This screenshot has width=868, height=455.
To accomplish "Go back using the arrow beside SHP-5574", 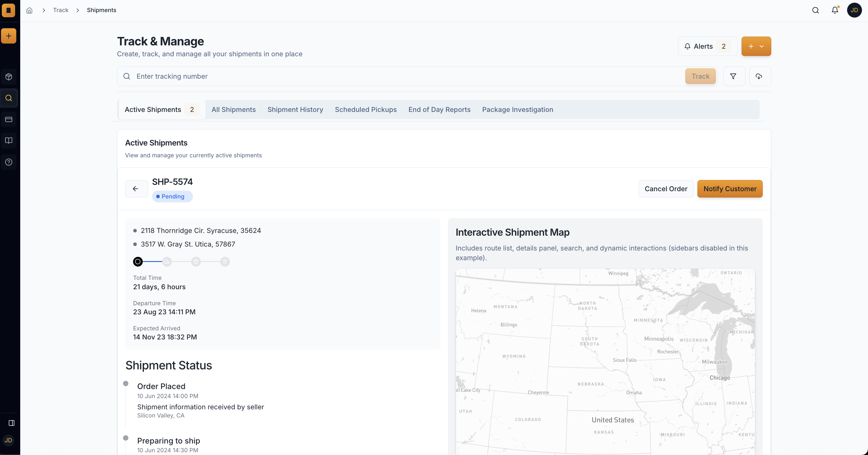I will click(x=135, y=189).
